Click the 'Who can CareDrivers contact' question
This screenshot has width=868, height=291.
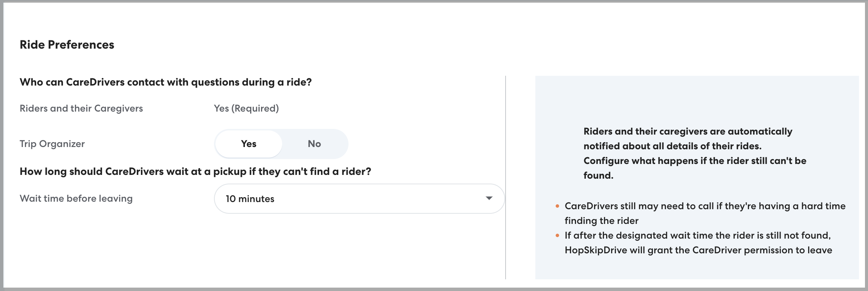[x=165, y=82]
